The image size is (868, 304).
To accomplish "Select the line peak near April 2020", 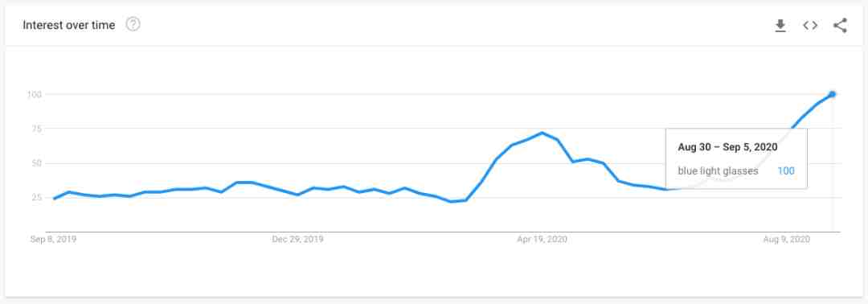I will click(542, 133).
